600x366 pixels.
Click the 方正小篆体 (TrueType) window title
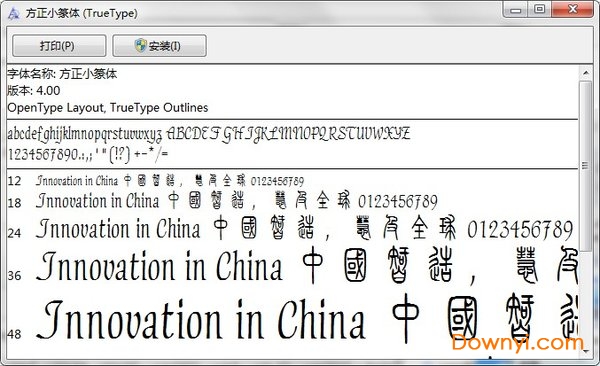tap(82, 13)
